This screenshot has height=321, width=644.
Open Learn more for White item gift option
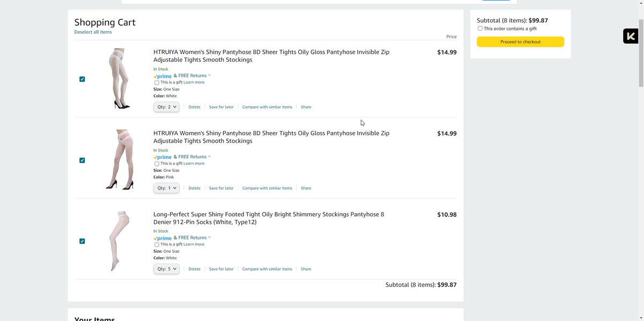[x=194, y=82]
